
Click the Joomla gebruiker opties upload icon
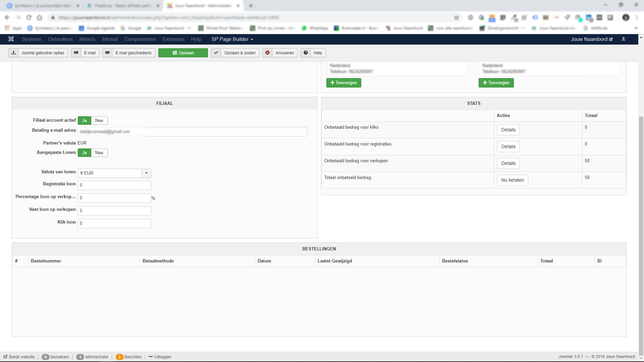click(x=13, y=53)
